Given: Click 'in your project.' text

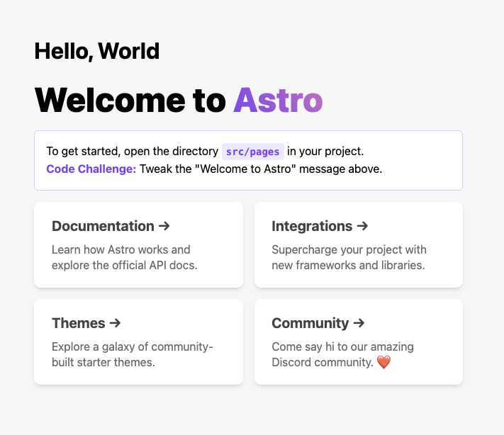Looking at the screenshot, I should click(325, 152).
